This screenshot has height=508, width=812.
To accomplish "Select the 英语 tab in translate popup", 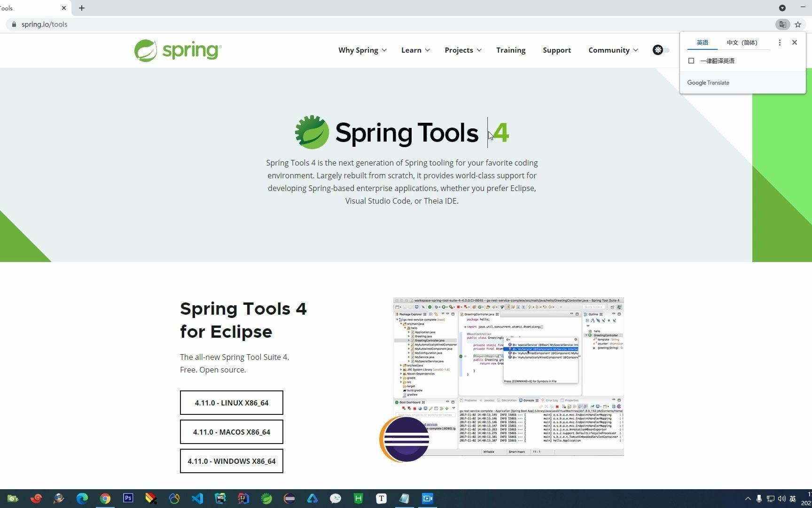I will pos(703,43).
